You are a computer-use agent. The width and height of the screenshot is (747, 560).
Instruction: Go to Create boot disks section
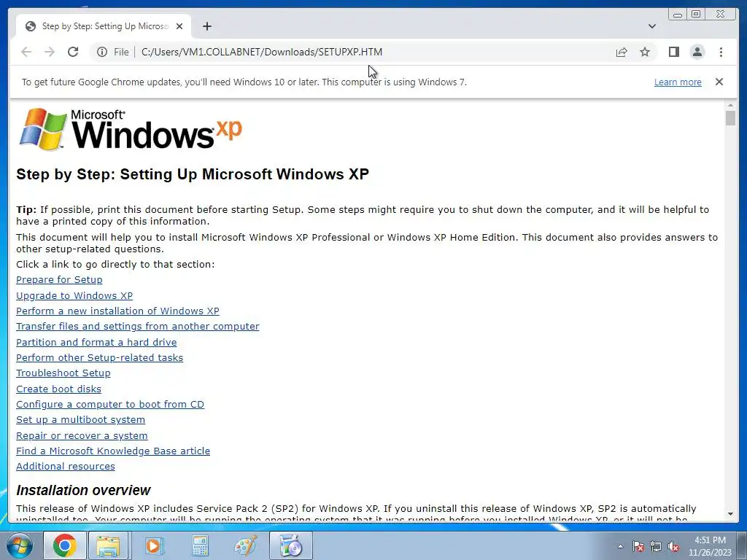click(58, 389)
